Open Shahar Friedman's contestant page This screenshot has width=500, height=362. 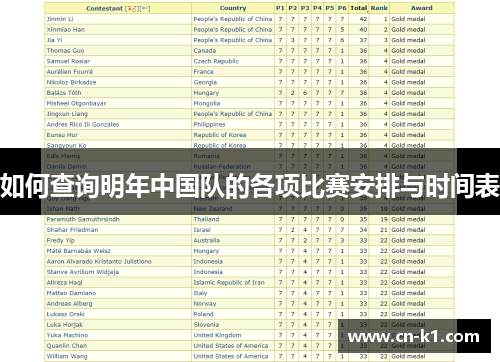click(72, 230)
